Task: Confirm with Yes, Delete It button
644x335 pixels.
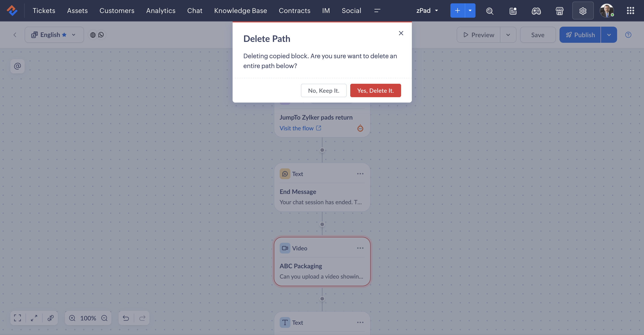Action: 375,90
